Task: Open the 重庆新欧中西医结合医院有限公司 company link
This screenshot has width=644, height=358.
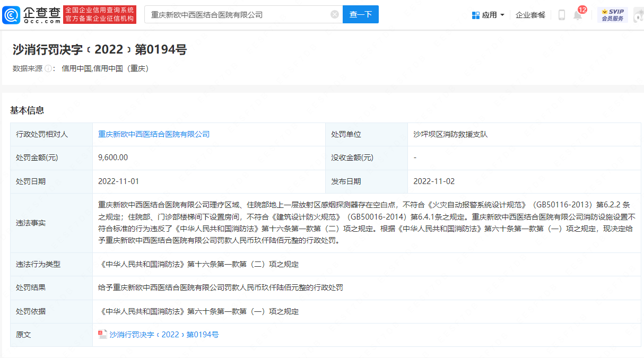Action: 154,134
